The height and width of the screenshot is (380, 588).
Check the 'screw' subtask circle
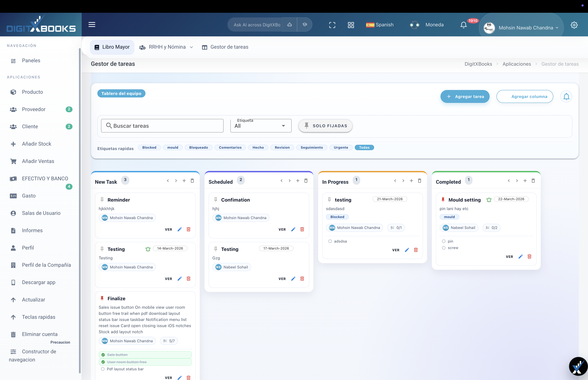click(444, 248)
